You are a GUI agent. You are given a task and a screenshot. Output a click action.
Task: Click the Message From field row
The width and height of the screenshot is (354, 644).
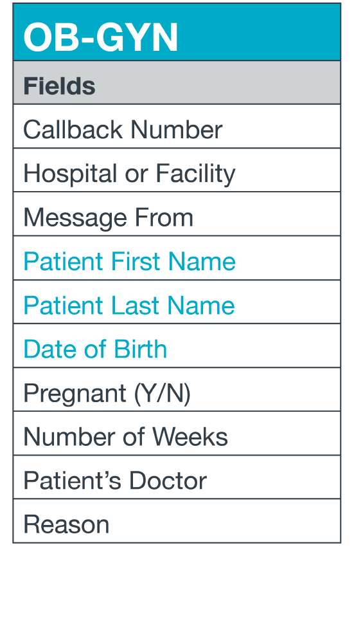pyautogui.click(x=177, y=214)
